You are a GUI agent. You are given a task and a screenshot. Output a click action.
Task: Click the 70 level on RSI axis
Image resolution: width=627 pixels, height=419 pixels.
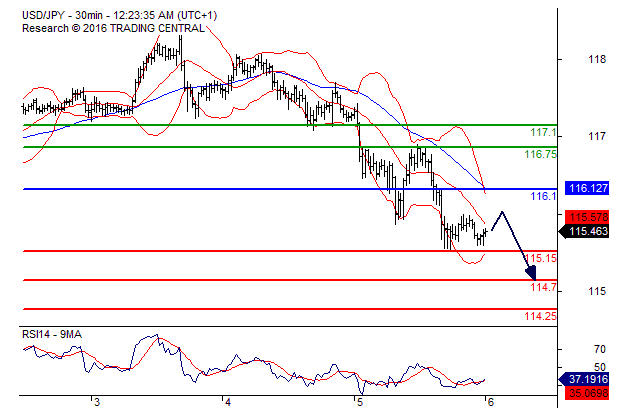click(572, 349)
